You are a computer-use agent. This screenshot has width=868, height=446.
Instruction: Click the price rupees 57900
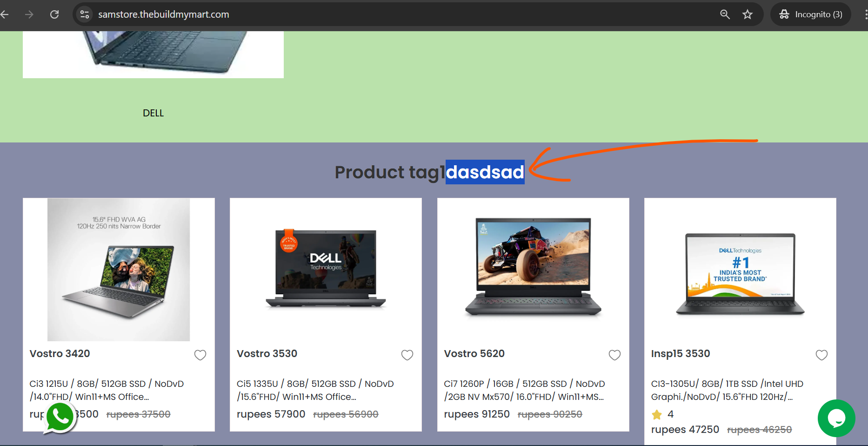(x=271, y=414)
